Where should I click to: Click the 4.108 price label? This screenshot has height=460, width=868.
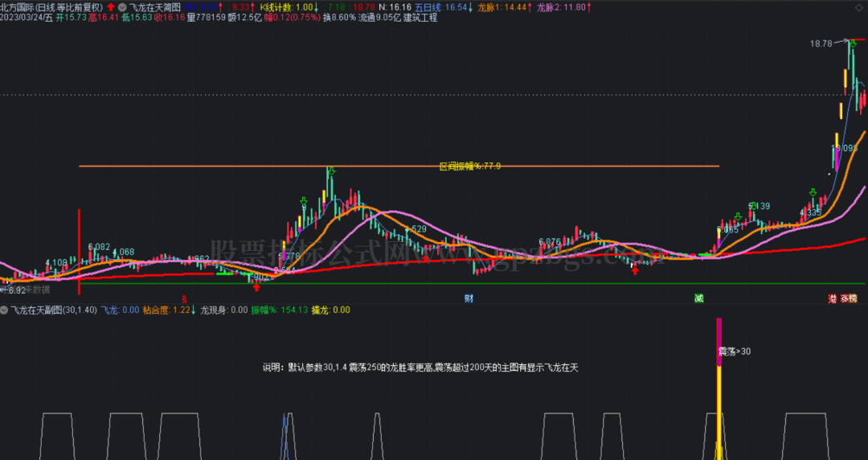click(56, 262)
